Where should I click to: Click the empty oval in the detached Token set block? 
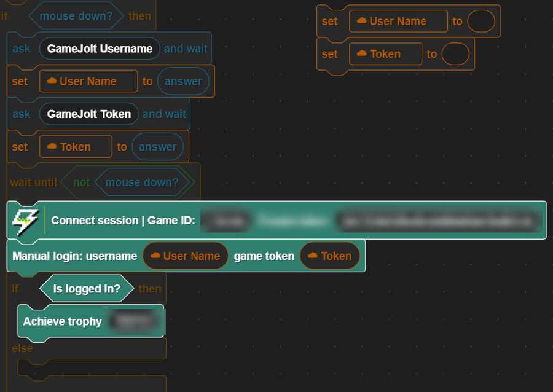(x=455, y=54)
